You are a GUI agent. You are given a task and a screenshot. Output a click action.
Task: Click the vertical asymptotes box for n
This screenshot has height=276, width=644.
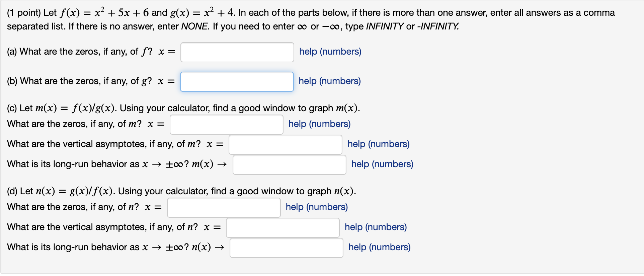point(282,227)
